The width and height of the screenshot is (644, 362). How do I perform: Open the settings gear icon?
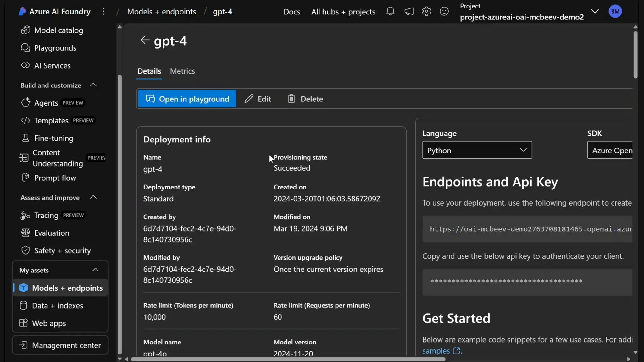tap(426, 12)
